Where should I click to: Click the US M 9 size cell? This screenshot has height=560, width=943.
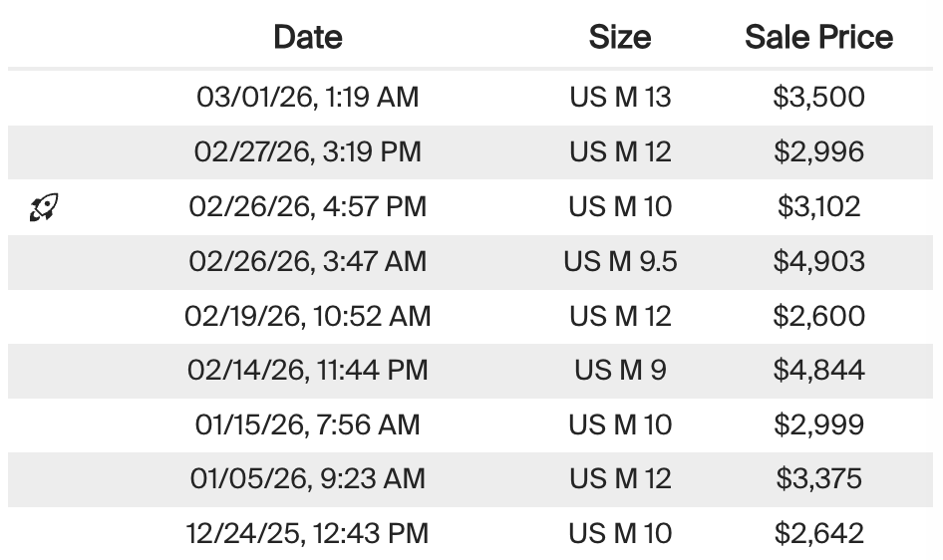tap(619, 371)
